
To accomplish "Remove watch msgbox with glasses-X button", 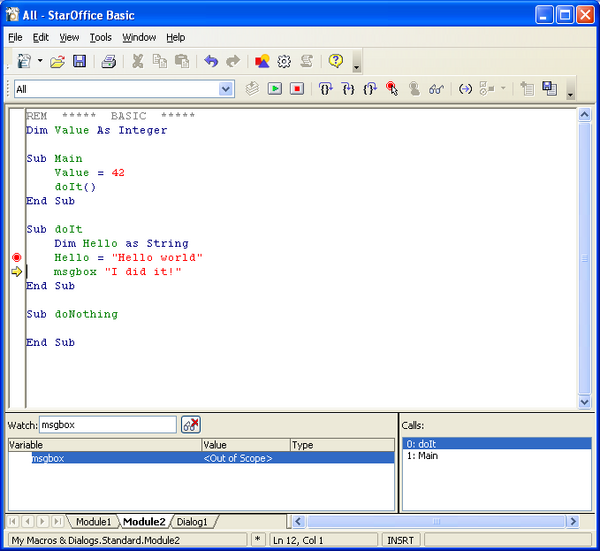I will point(190,424).
